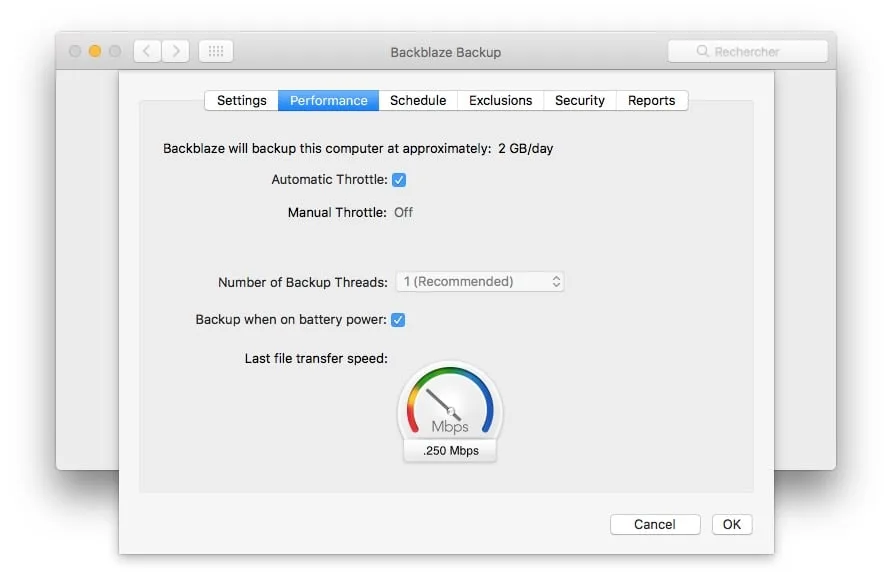This screenshot has height=575, width=892.
Task: View the Reports tab
Action: 651,101
